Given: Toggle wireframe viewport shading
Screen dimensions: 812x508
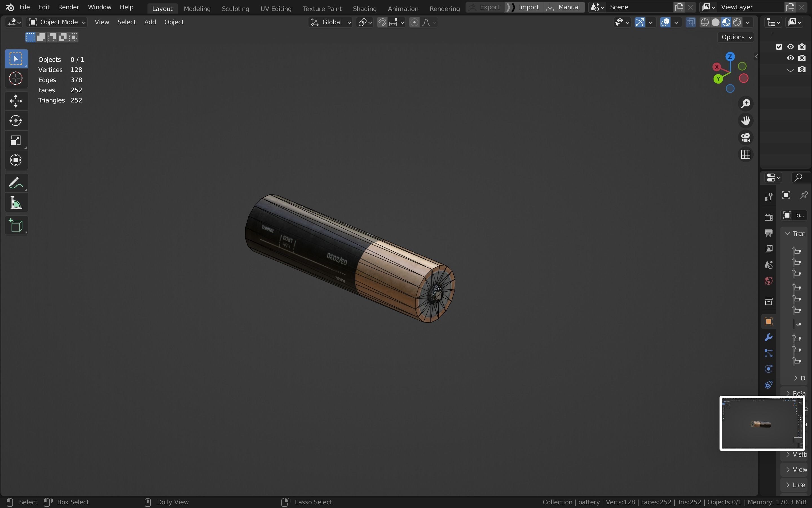Looking at the screenshot, I should click(x=705, y=23).
